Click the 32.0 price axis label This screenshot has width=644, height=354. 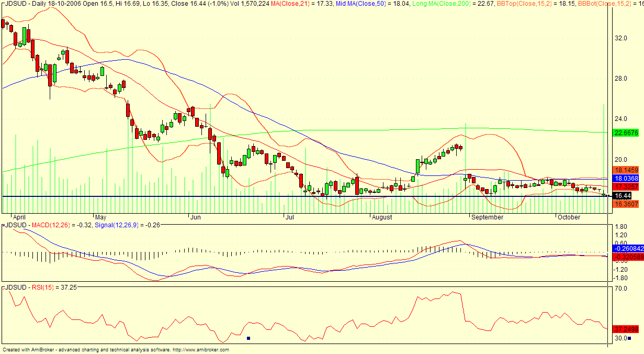pyautogui.click(x=622, y=38)
